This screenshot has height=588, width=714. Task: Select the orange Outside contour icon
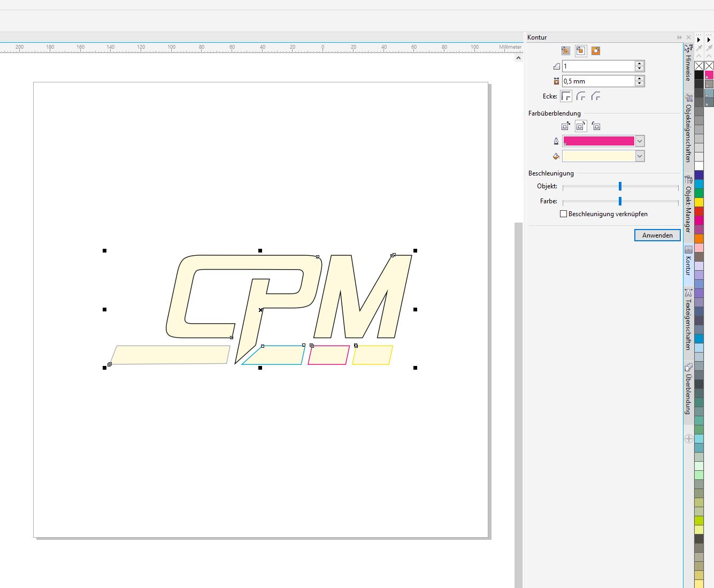tap(596, 51)
